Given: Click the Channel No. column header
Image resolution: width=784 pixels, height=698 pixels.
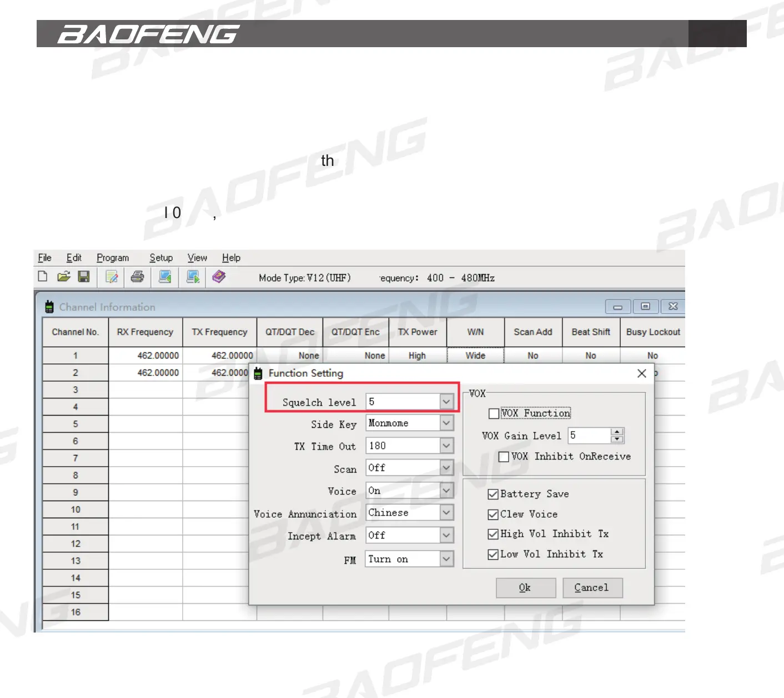Looking at the screenshot, I should coord(76,332).
